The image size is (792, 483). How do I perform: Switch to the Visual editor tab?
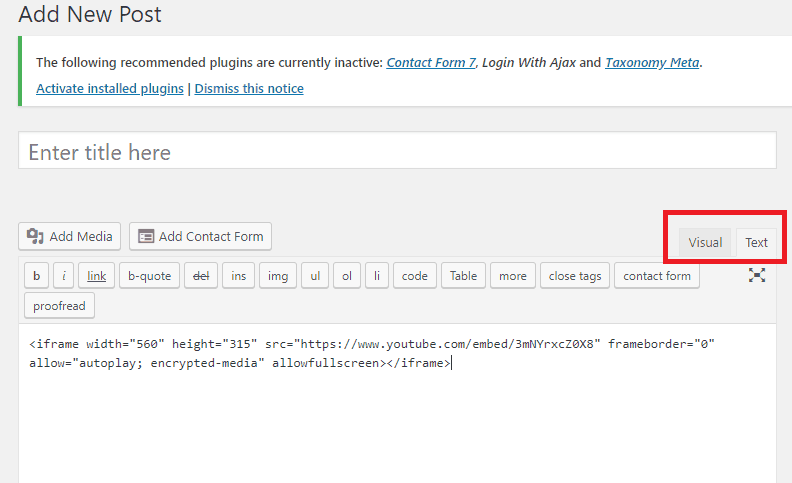(x=705, y=243)
